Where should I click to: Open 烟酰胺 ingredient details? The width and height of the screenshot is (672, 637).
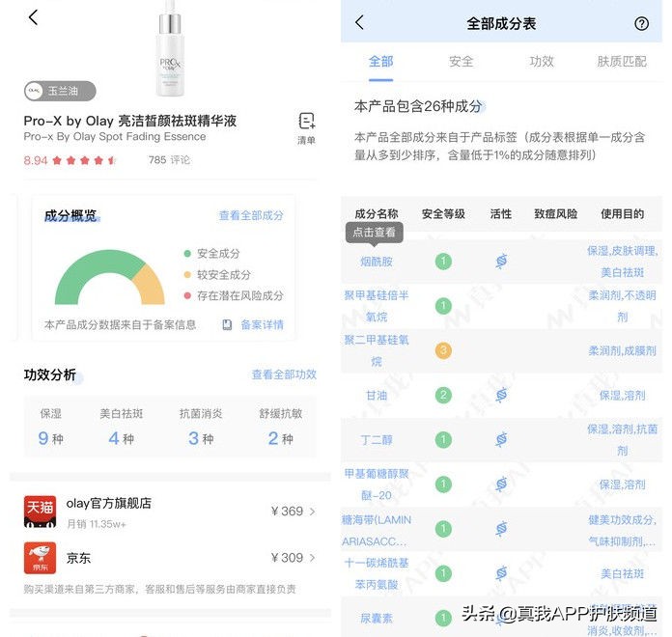tap(377, 262)
